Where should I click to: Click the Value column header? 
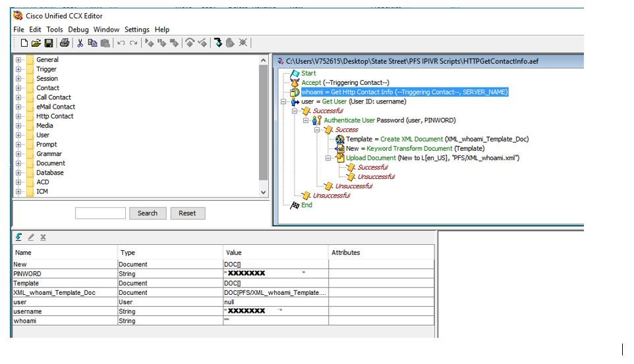275,253
